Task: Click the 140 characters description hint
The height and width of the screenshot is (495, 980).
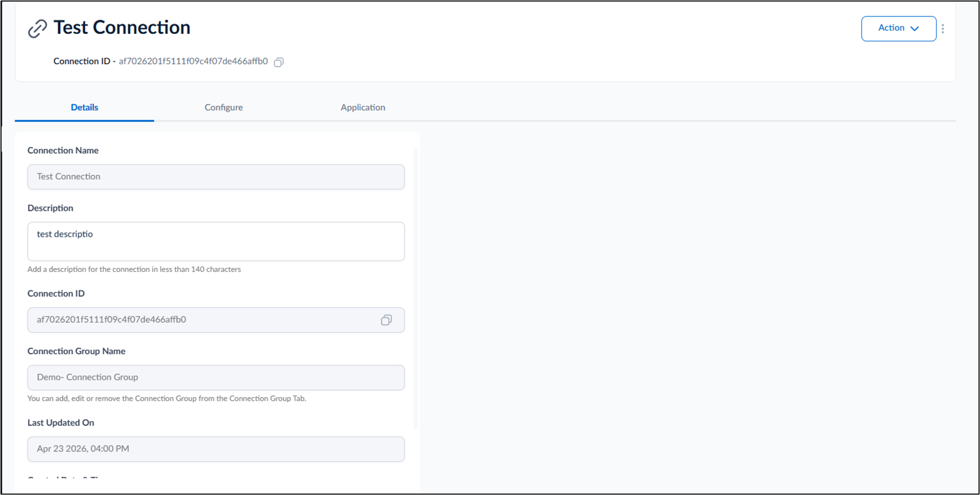Action: pyautogui.click(x=134, y=270)
